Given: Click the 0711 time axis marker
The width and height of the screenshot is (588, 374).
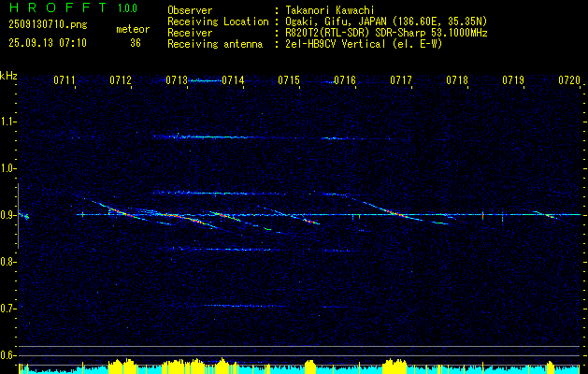Looking at the screenshot, I should (x=65, y=80).
